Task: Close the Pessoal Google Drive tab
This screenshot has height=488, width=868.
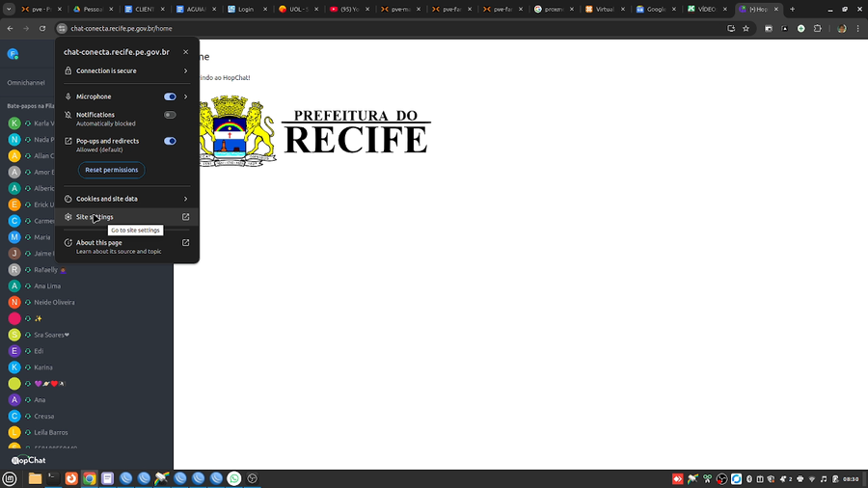Action: (111, 9)
